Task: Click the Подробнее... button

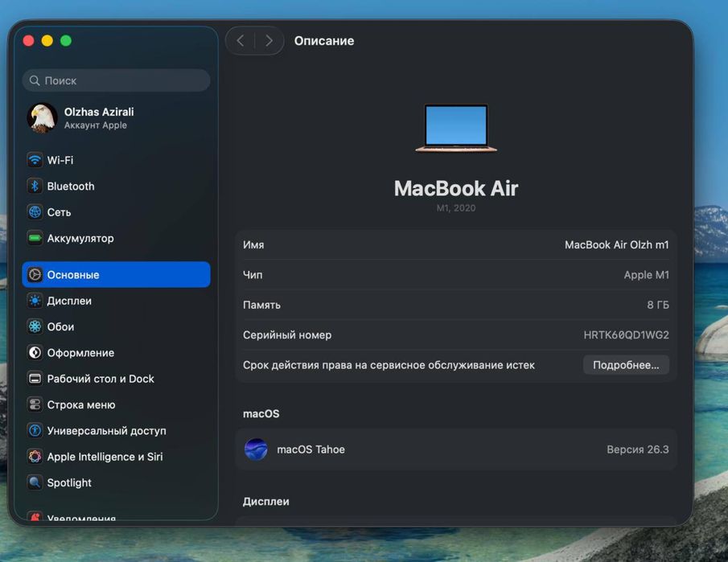Action: click(x=626, y=365)
